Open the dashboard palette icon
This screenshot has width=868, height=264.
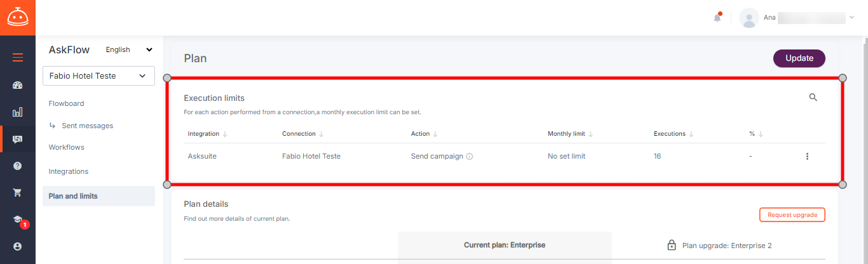18,85
